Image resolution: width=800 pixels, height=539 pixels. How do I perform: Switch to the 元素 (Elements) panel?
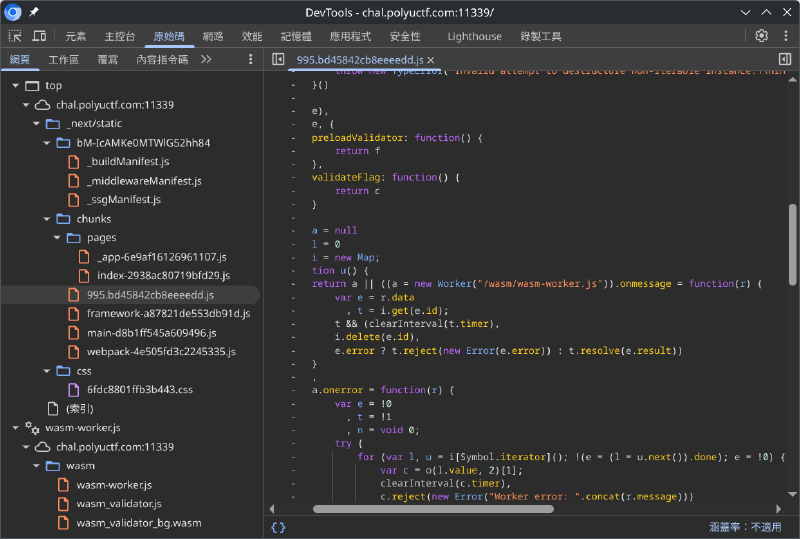point(76,36)
